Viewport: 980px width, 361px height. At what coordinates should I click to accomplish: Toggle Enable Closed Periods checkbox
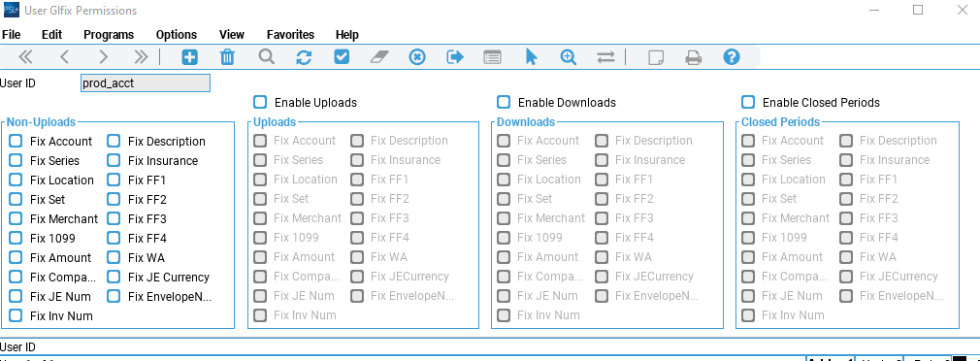[748, 102]
